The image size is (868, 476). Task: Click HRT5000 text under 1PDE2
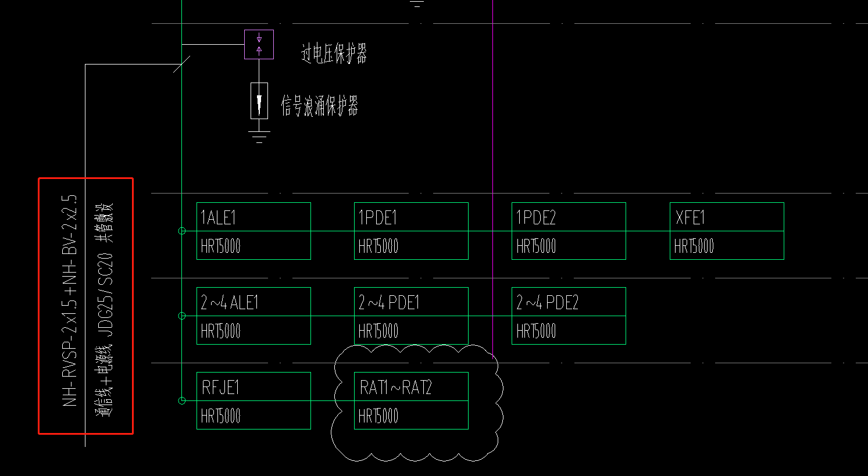pyautogui.click(x=536, y=246)
